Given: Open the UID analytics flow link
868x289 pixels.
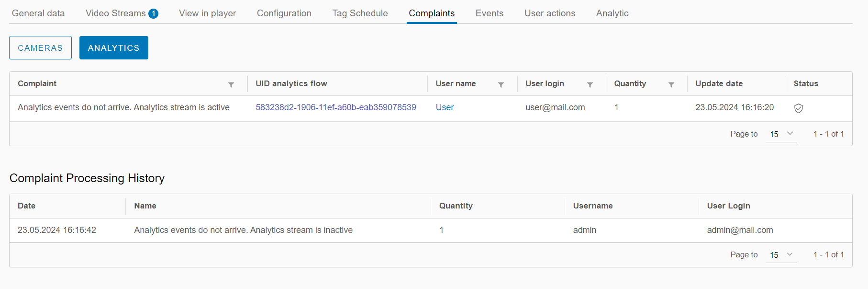Looking at the screenshot, I should pos(335,107).
